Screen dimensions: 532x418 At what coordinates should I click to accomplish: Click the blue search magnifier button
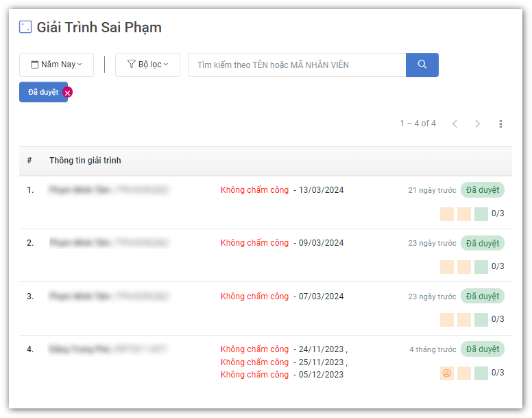[x=422, y=65]
